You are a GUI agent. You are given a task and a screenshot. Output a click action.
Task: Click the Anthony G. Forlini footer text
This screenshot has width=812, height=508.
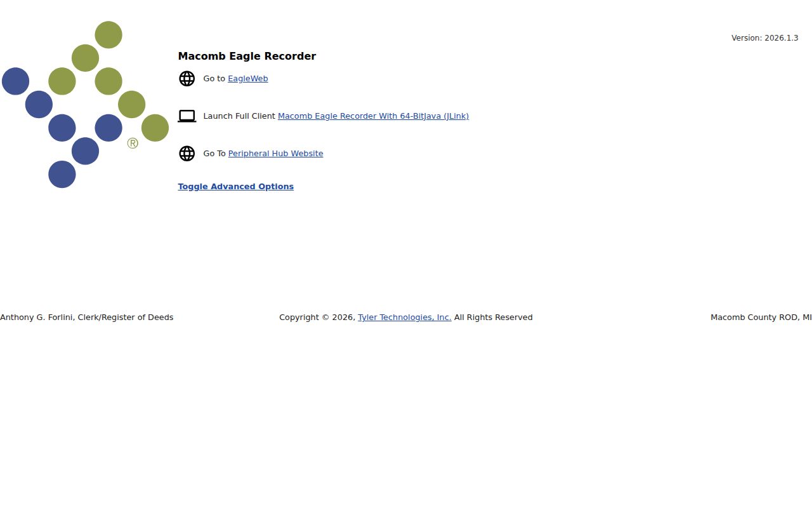(x=86, y=317)
